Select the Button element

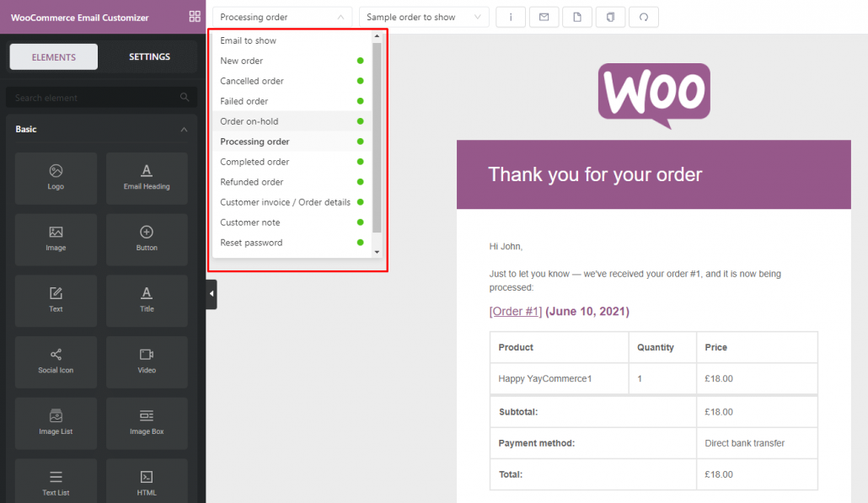pos(147,239)
